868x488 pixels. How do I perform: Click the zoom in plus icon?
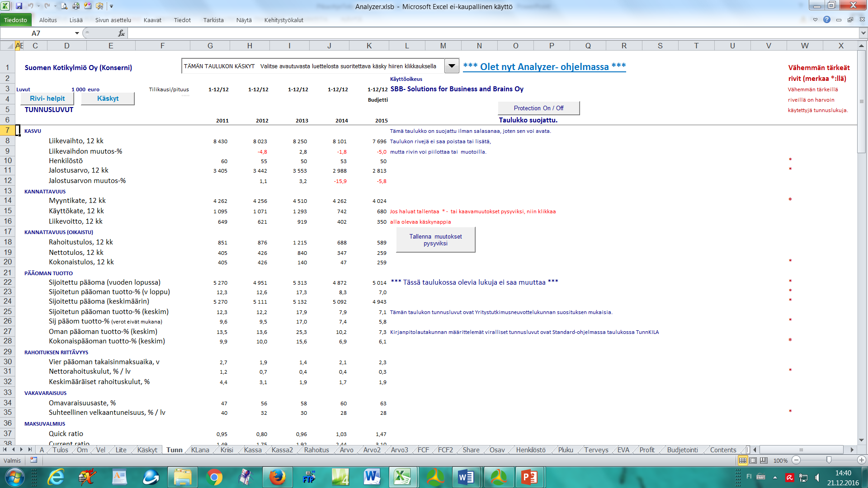[x=861, y=460]
